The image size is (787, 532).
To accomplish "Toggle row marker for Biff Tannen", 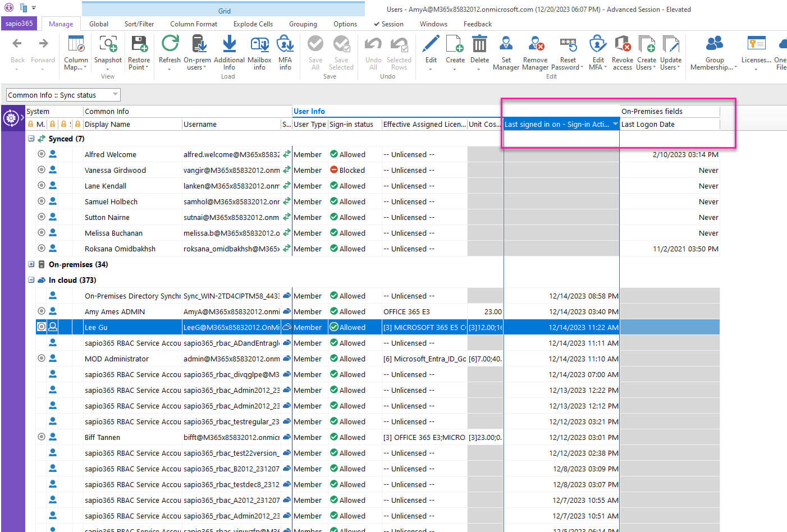I will click(x=42, y=437).
